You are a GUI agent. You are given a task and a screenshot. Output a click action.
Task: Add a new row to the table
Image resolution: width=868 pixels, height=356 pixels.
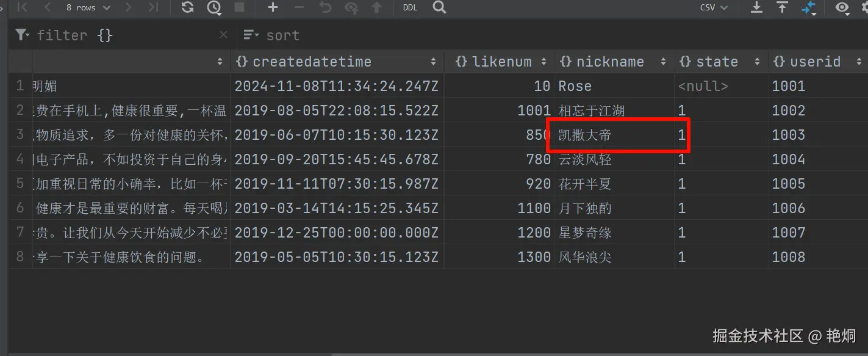(272, 8)
